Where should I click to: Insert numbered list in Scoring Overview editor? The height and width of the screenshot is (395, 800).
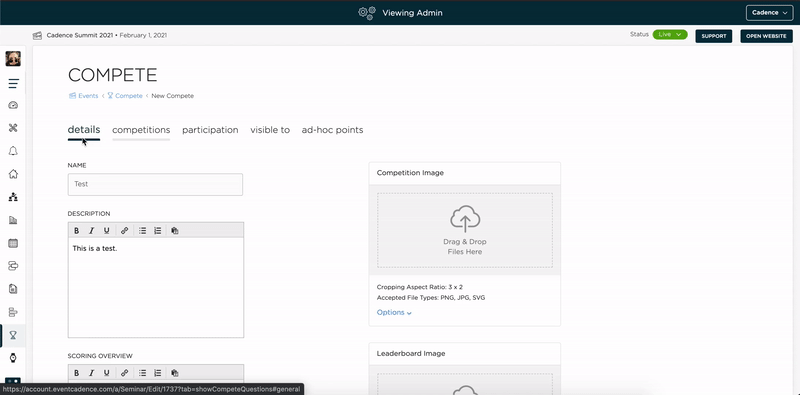click(x=158, y=373)
